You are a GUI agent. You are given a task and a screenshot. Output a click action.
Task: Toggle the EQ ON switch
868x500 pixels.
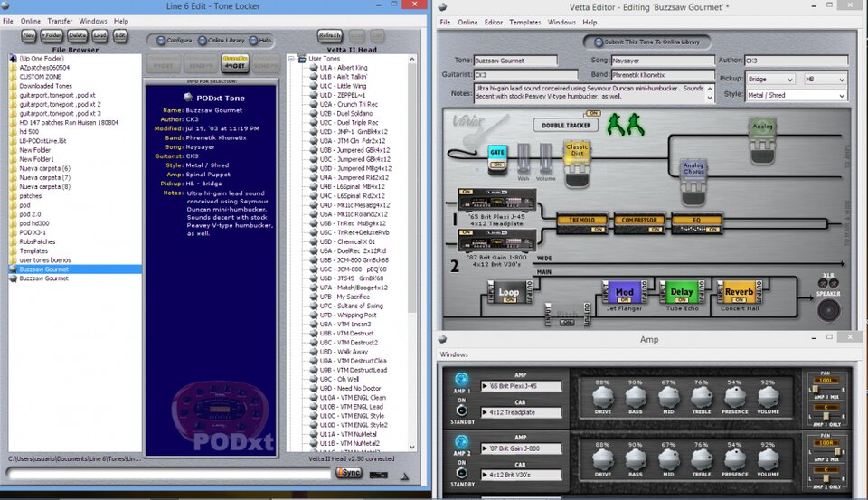pos(713,230)
